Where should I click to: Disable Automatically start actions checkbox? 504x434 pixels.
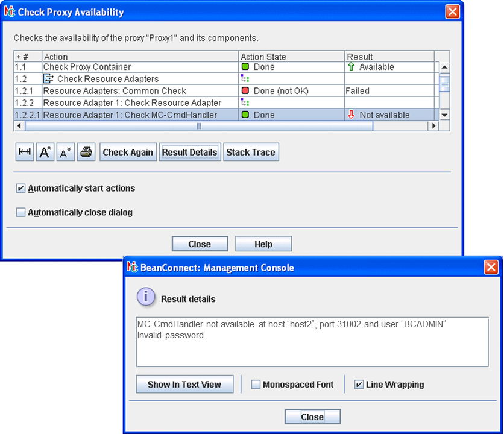(x=21, y=189)
